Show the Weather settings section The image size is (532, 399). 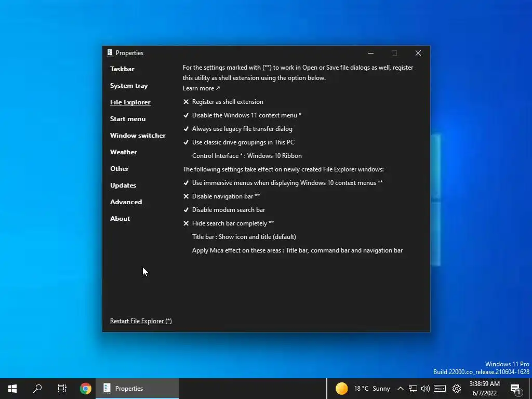click(124, 152)
